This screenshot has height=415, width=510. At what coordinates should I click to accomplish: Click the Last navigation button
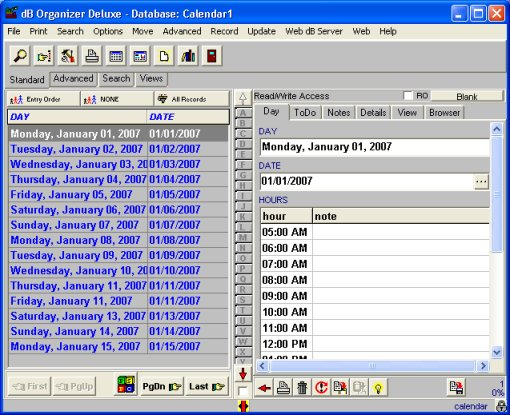point(207,387)
